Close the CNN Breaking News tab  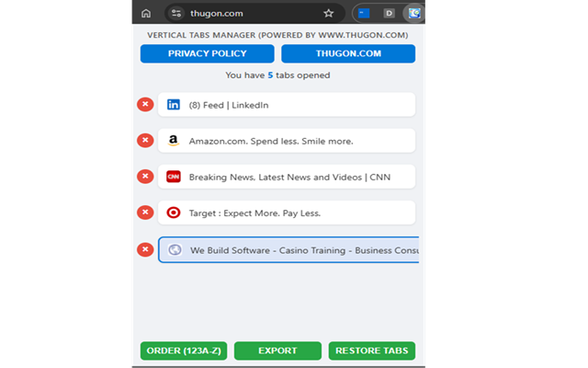[x=145, y=177]
